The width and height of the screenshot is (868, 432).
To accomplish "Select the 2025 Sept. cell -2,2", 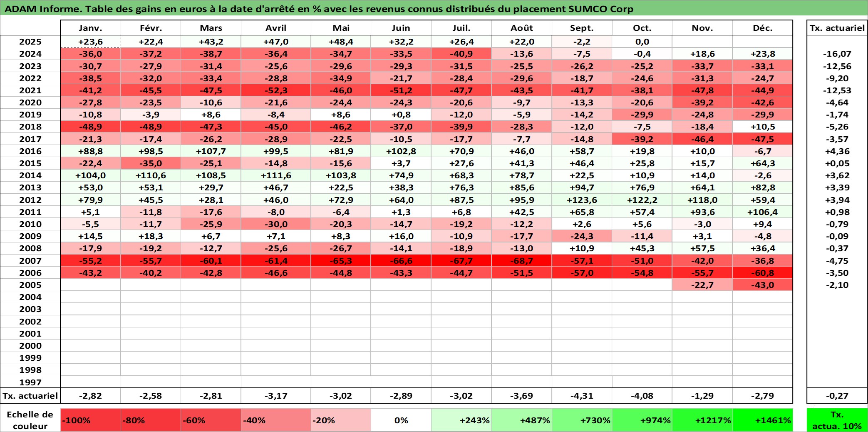I will pos(582,42).
